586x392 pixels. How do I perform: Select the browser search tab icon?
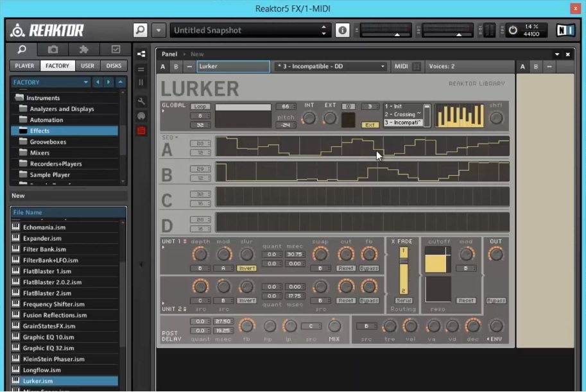tap(22, 49)
